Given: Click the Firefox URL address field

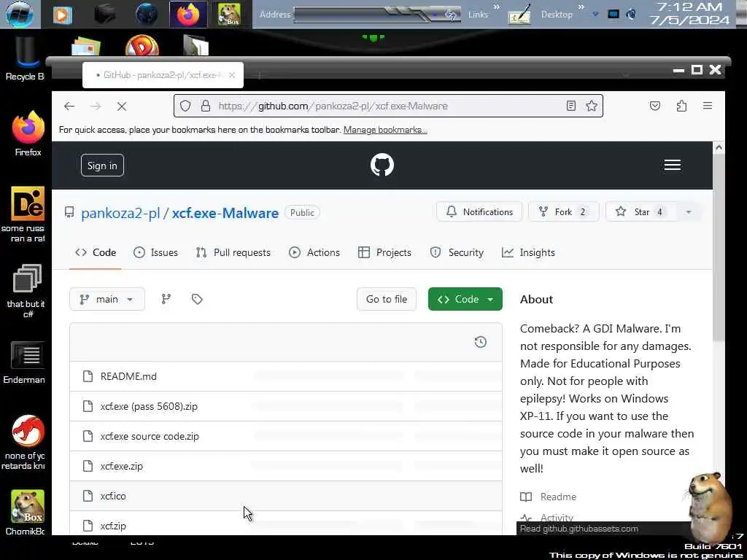Looking at the screenshot, I should [388, 106].
